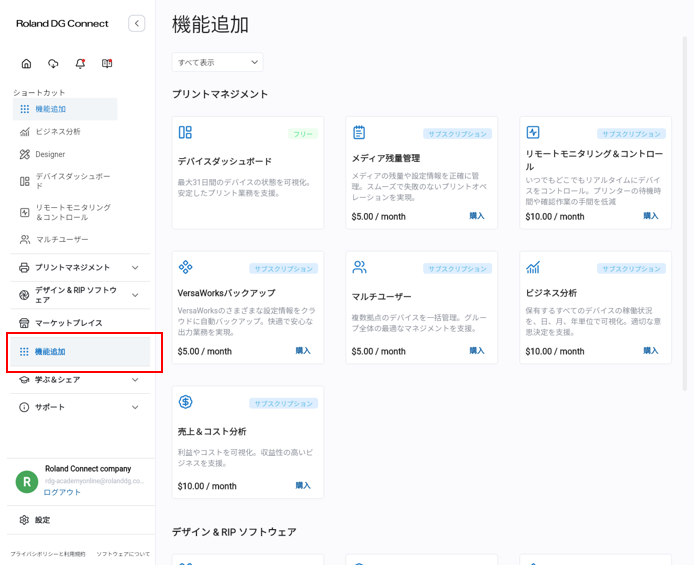Click the マルチユーザー card people icon

pyautogui.click(x=359, y=267)
